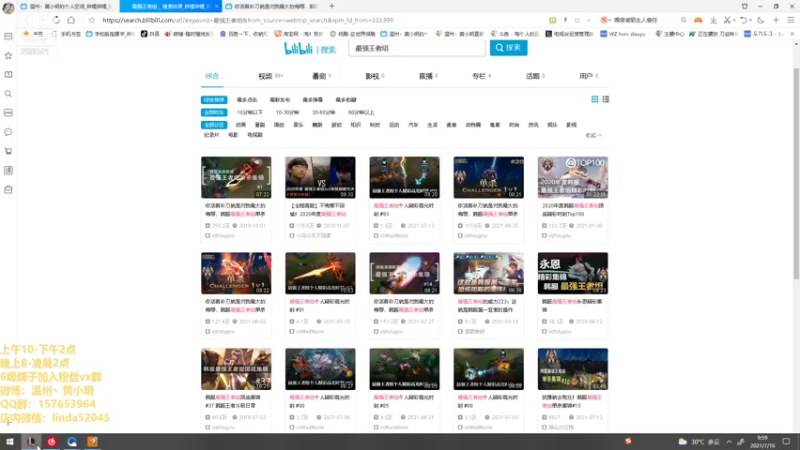800x450 pixels.
Task: Click the undo restore-tab arrow icon
Action: click(x=743, y=20)
